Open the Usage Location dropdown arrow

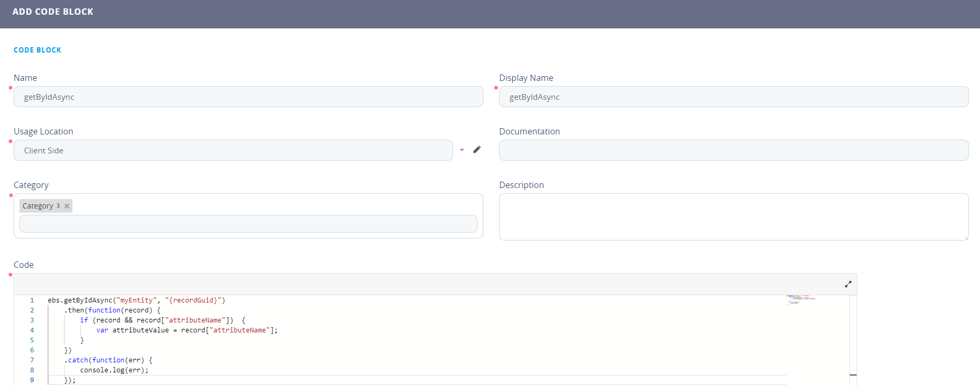[462, 150]
